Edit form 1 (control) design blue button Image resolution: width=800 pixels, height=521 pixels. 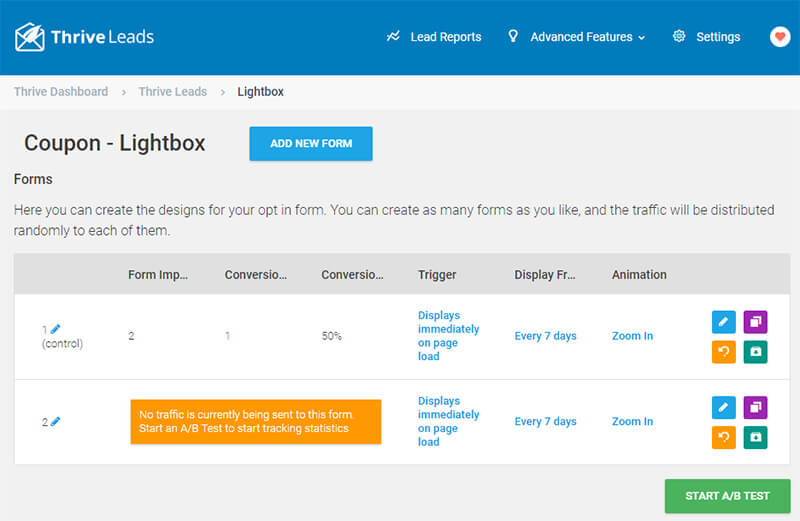pyautogui.click(x=723, y=321)
